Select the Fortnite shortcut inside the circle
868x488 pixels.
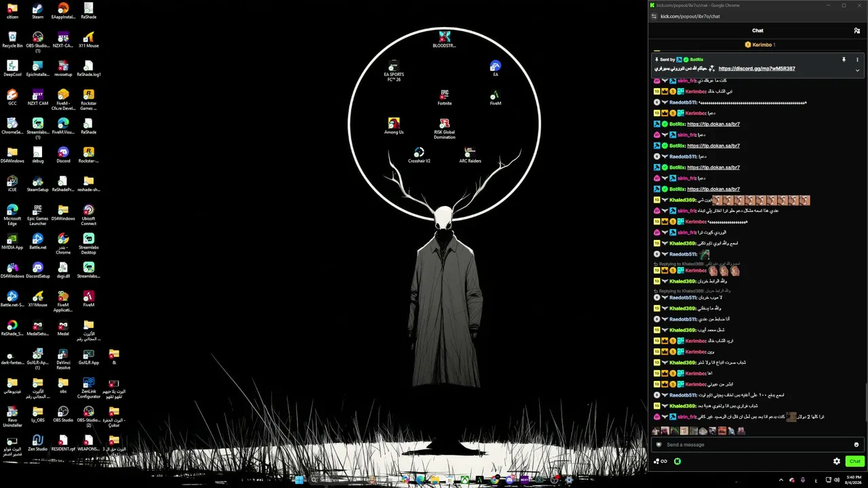pyautogui.click(x=444, y=97)
